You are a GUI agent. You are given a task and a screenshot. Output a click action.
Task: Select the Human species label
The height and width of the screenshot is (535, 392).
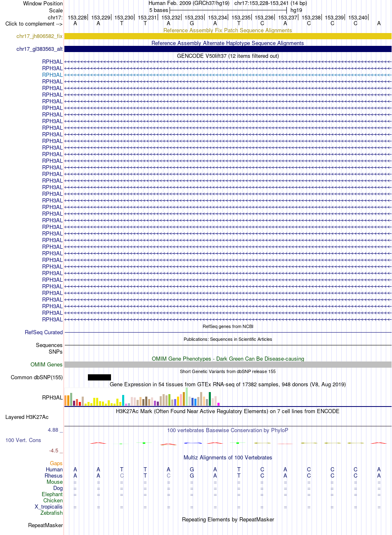(54, 469)
